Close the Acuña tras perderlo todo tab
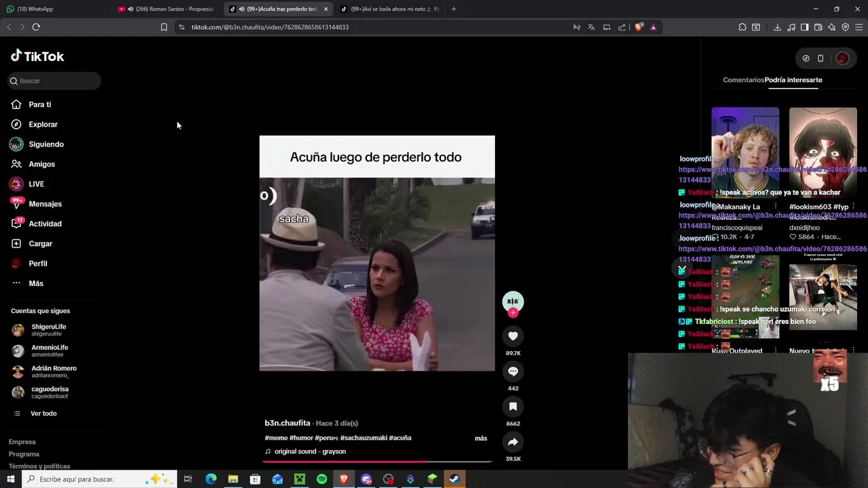The height and width of the screenshot is (488, 868). 326,9
